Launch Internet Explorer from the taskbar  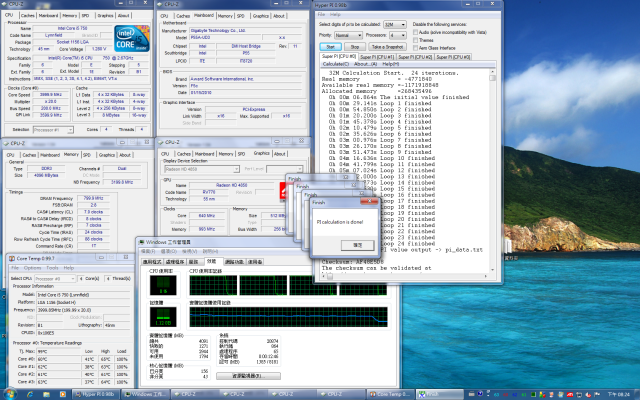click(30, 394)
